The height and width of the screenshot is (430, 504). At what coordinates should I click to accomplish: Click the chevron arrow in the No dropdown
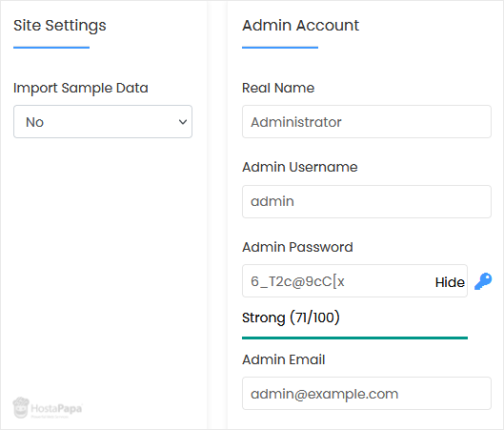click(x=183, y=122)
